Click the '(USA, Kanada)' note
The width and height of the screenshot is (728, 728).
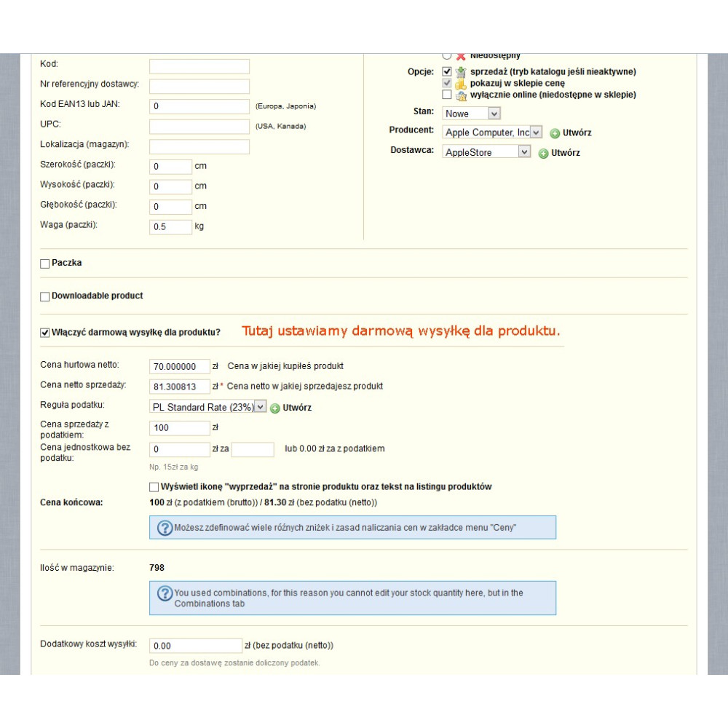[280, 126]
